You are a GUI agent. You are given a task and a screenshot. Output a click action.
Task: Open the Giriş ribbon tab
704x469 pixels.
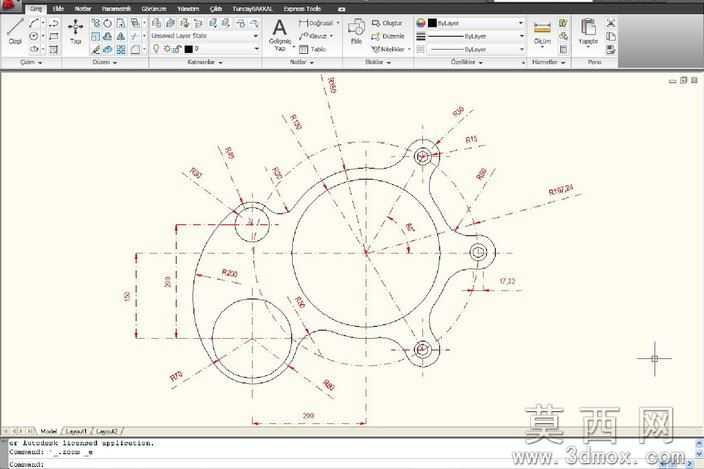(x=35, y=9)
